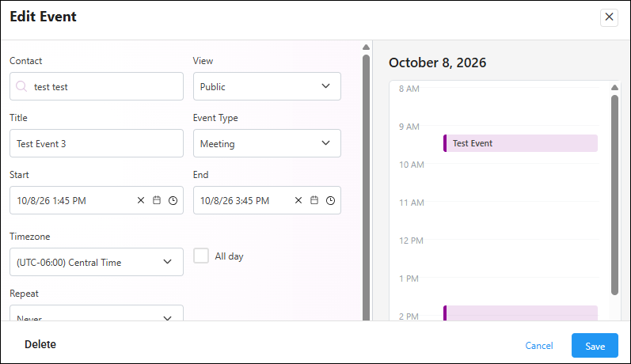Click the 11 AM time label
The image size is (631, 364).
pyautogui.click(x=411, y=203)
